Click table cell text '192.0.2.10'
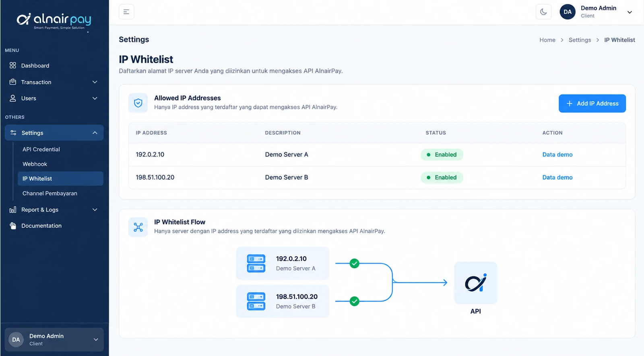The image size is (644, 356). (x=150, y=154)
